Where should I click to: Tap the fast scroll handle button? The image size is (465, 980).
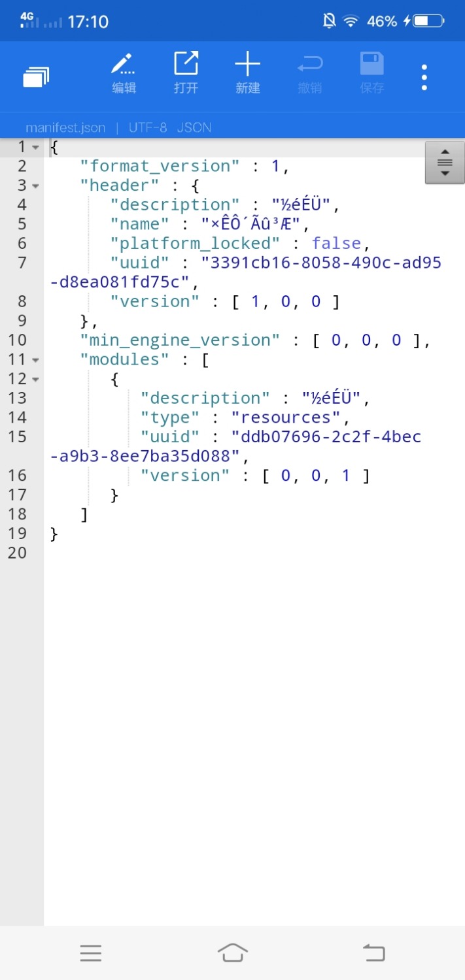(445, 162)
